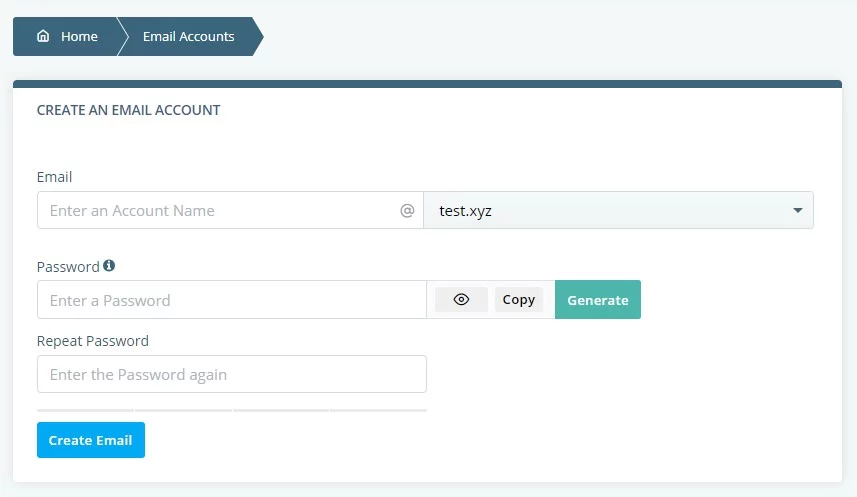Focus the Enter a Password field

pos(232,300)
